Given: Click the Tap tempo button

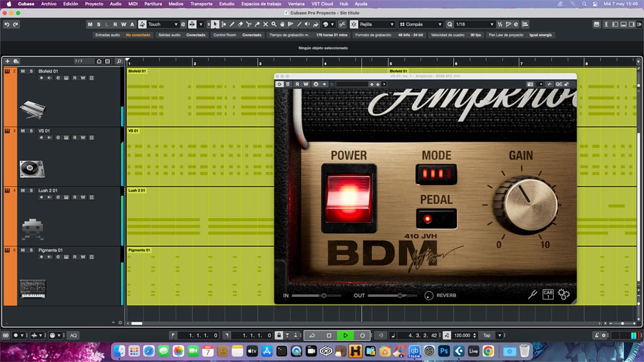Looking at the screenshot, I should pyautogui.click(x=487, y=335).
